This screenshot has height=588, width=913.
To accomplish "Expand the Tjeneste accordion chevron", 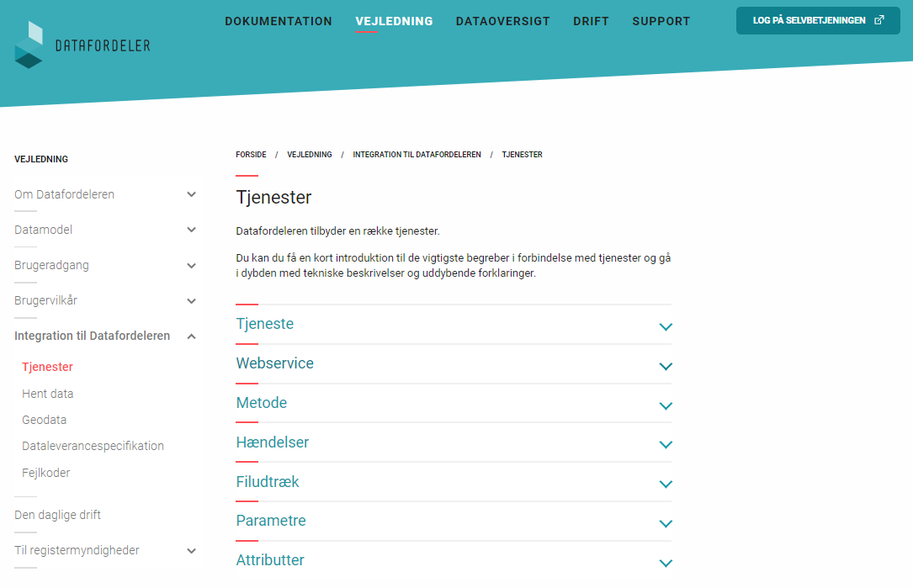I will coord(666,327).
